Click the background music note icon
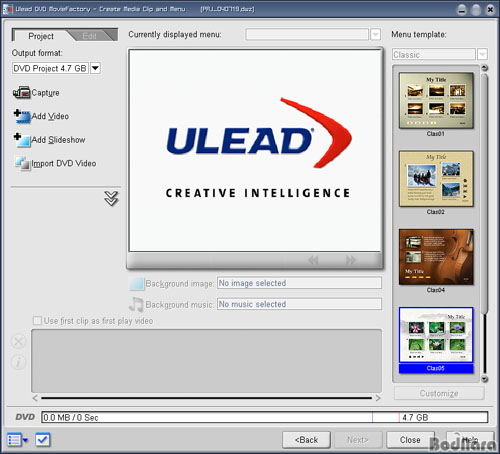 pyautogui.click(x=136, y=304)
